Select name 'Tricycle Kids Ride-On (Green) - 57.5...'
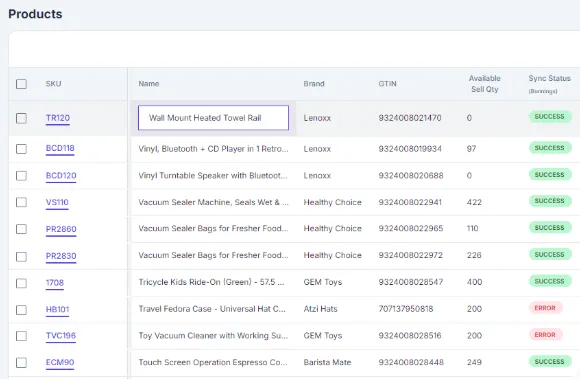Screen dimensions: 580x379 click(212, 282)
